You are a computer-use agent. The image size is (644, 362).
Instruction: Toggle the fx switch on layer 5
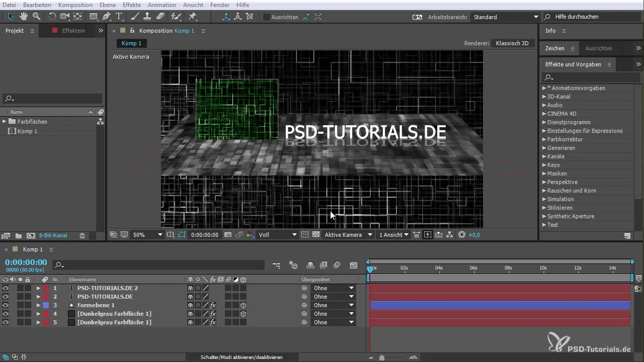[x=213, y=322]
